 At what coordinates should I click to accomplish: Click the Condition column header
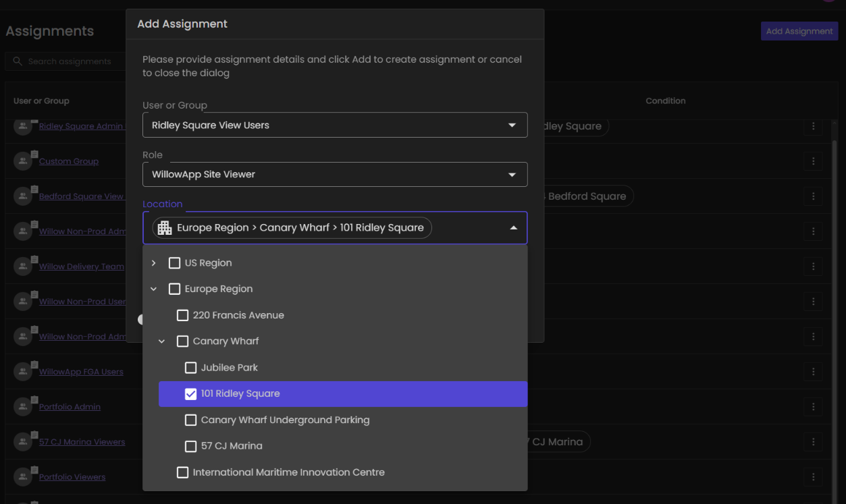[x=665, y=101]
